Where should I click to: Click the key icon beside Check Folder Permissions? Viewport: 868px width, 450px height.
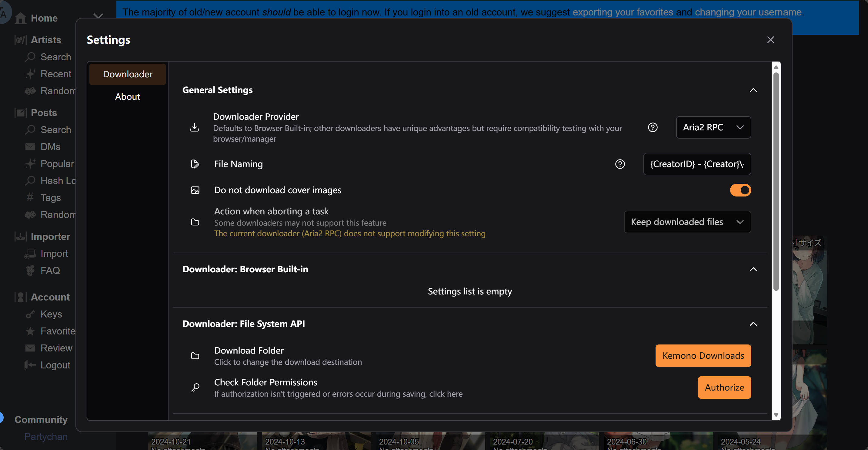[195, 388]
